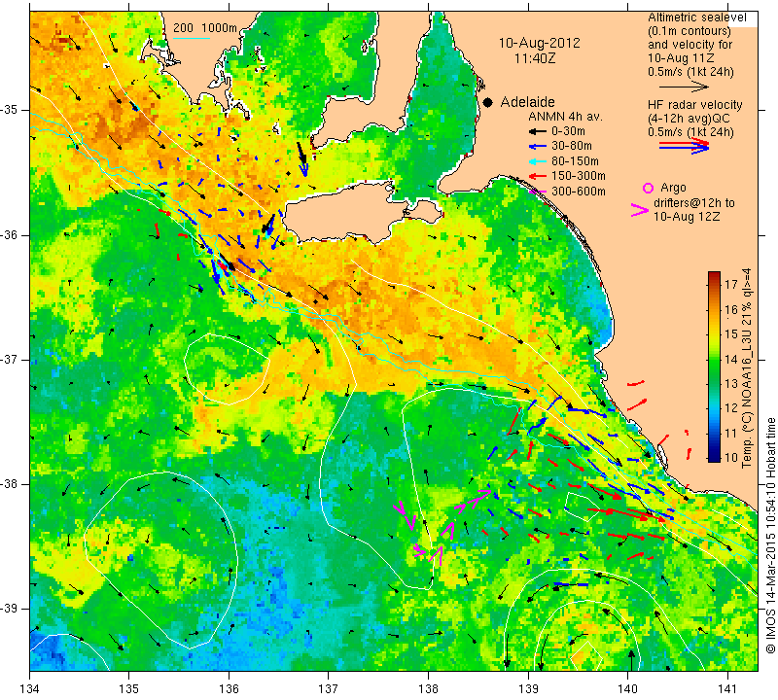This screenshot has height=700, width=778.
Task: Click the large black-blue arrow north of Kangaroo Island
Action: 302,159
